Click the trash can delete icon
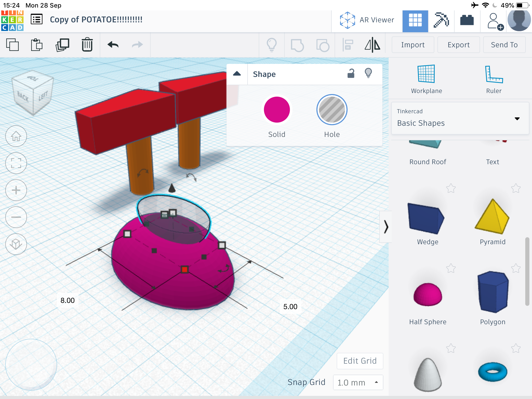532x399 pixels. tap(87, 45)
